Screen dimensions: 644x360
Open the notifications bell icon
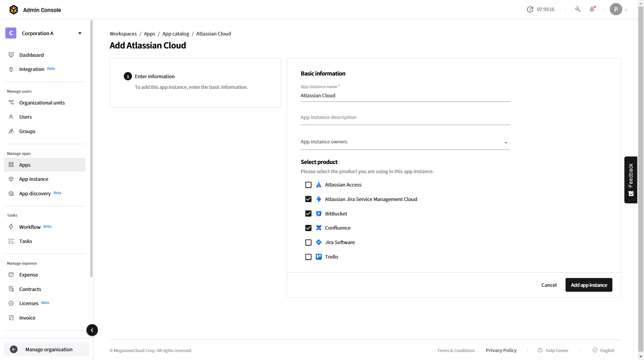tap(592, 9)
